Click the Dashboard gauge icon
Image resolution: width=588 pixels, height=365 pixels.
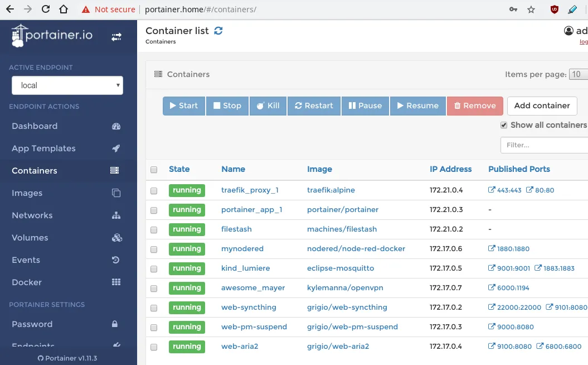[x=116, y=126]
